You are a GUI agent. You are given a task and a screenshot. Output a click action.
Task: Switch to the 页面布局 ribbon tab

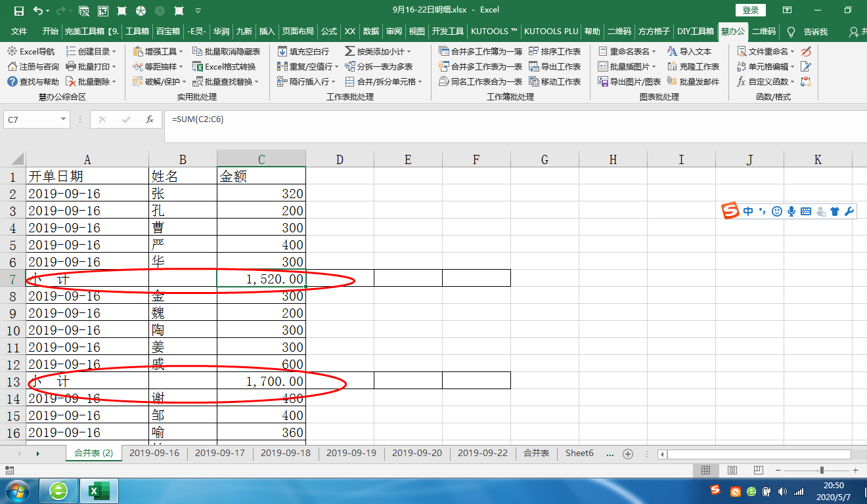click(x=298, y=31)
